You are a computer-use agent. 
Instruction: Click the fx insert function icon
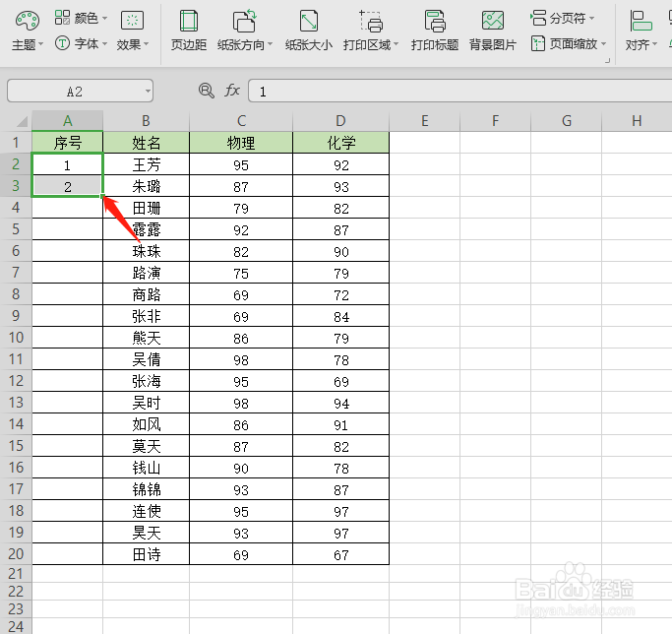(232, 91)
